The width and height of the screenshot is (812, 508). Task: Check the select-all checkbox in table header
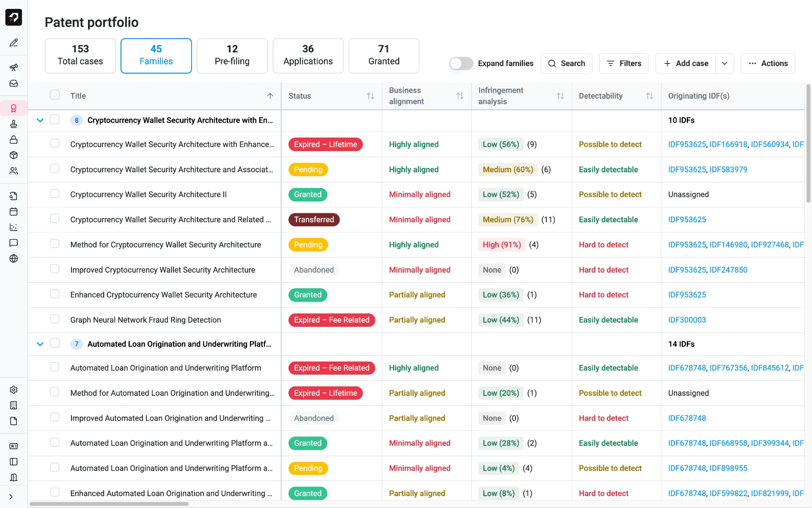point(55,95)
